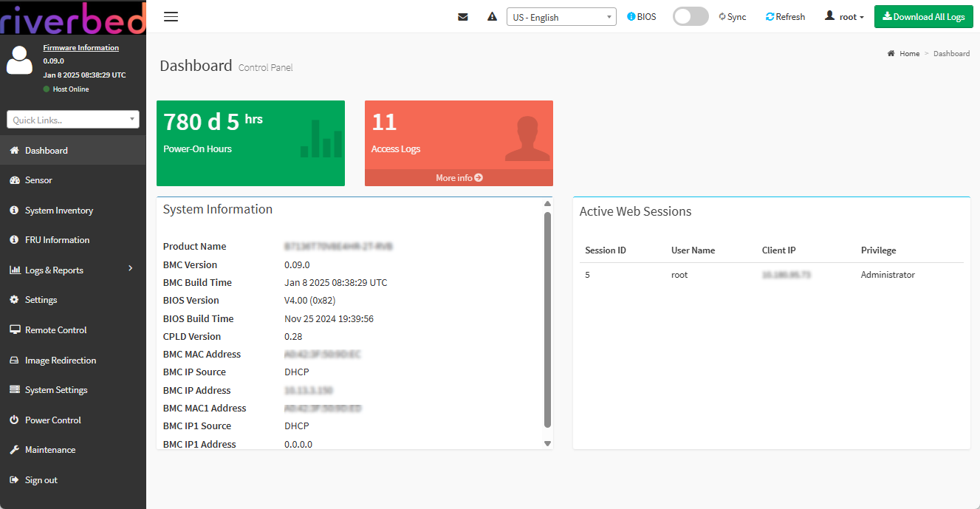
Task: Click the Download All Logs button
Action: pos(923,17)
